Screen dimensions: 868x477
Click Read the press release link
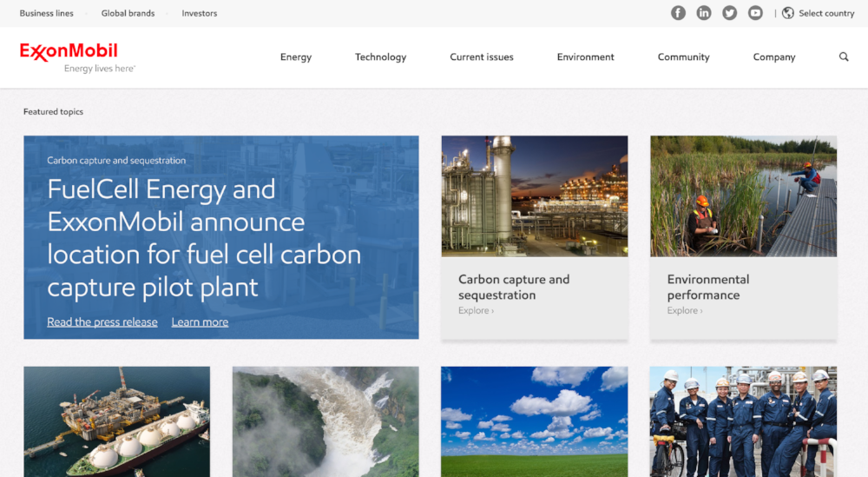click(x=102, y=321)
